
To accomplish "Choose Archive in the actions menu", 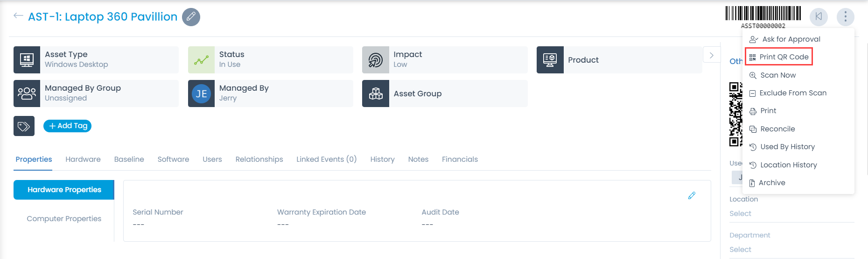I will 771,183.
